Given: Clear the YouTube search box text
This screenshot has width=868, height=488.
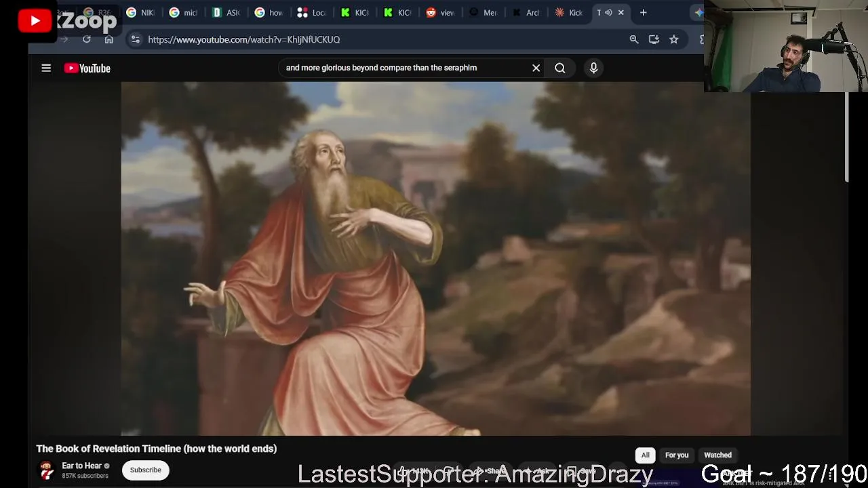Looking at the screenshot, I should [x=536, y=68].
